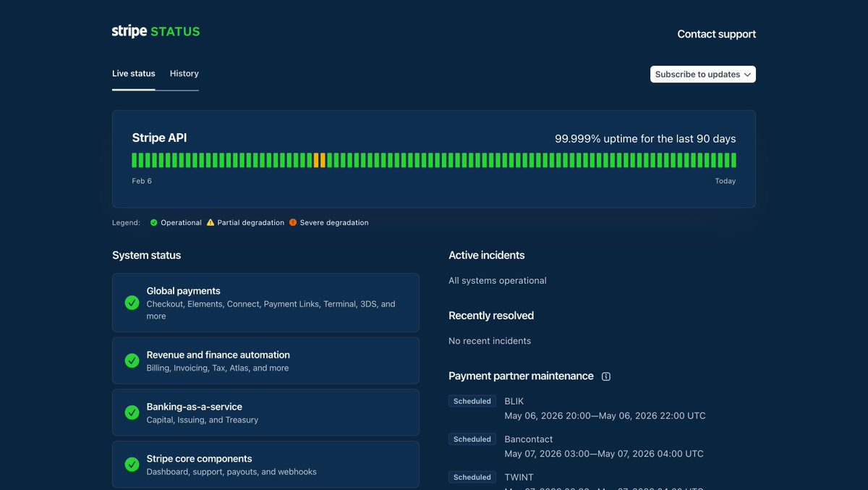Click the Billing, Invoicing, Tax, Atlas text
Viewport: 868px width, 490px height.
pos(218,368)
